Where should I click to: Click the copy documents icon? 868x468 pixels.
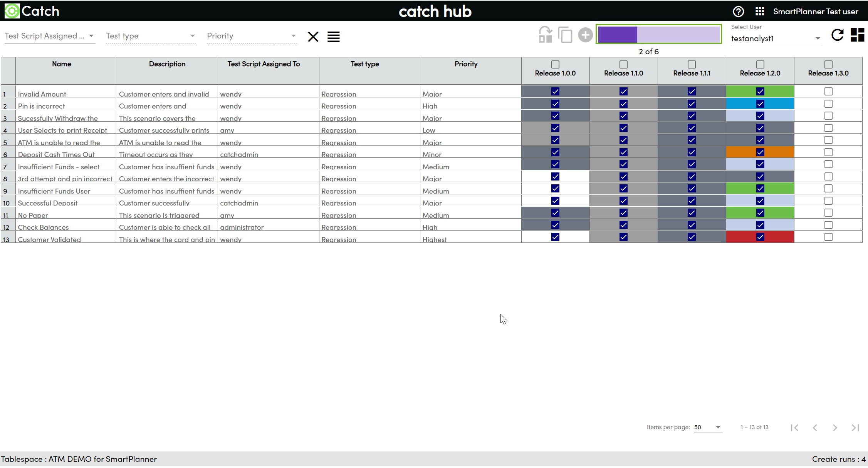click(x=565, y=35)
